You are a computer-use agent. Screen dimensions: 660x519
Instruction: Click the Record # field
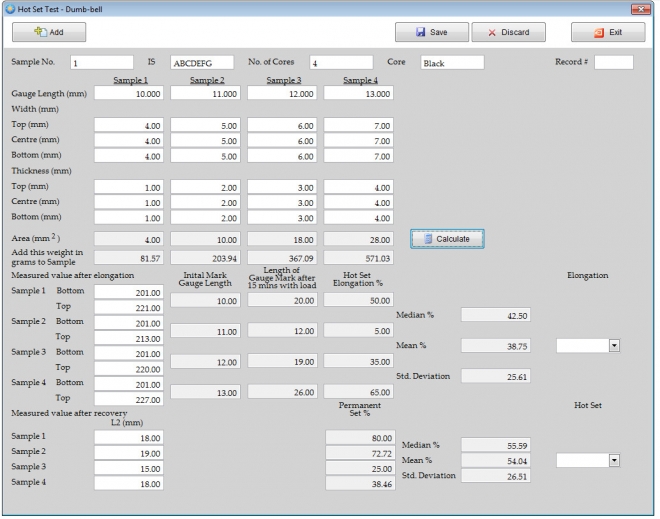613,63
